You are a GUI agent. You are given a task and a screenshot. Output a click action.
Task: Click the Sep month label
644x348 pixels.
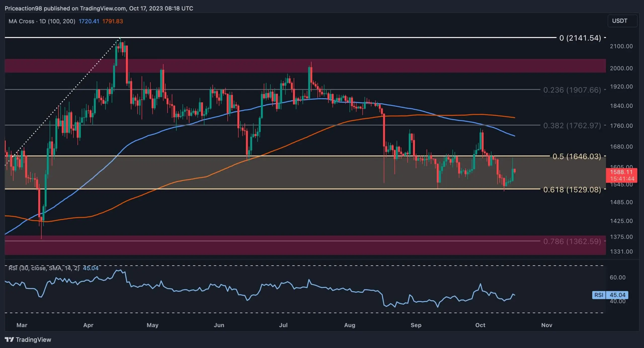coord(416,325)
